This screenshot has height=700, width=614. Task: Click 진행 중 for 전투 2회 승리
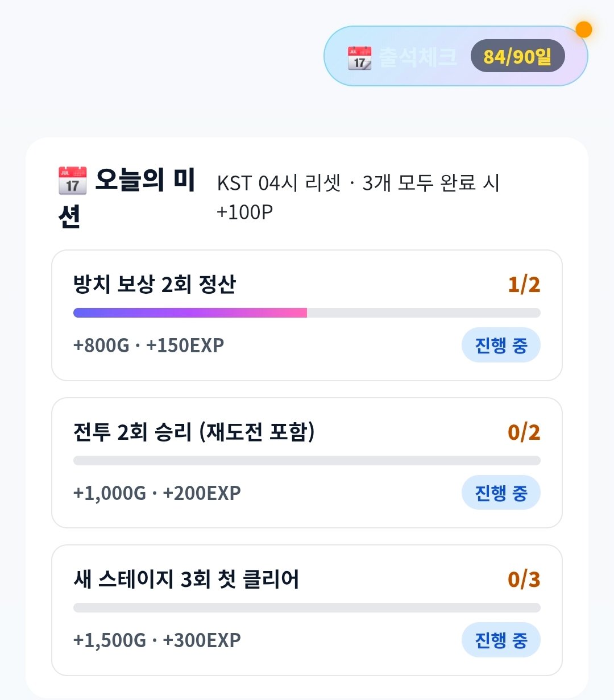point(501,493)
